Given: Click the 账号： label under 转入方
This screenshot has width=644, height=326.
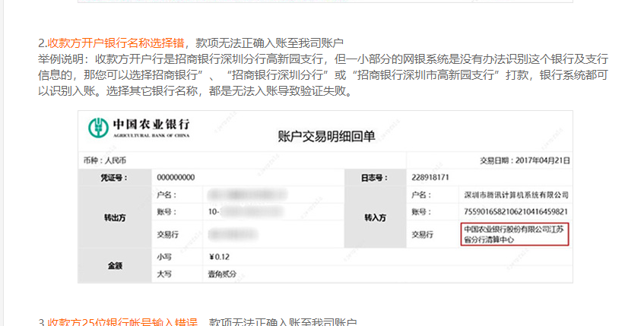Looking at the screenshot, I should click(x=421, y=212).
